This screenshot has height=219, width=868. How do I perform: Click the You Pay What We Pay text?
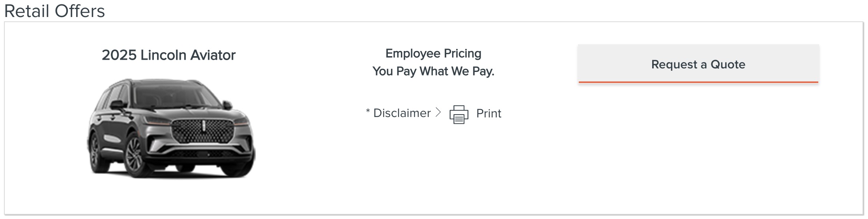click(x=433, y=71)
